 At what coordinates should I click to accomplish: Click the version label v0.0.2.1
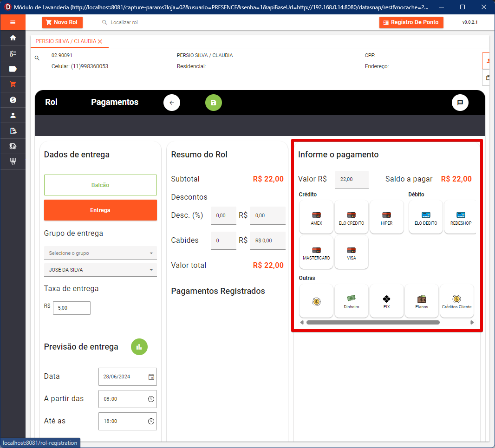[x=470, y=22]
